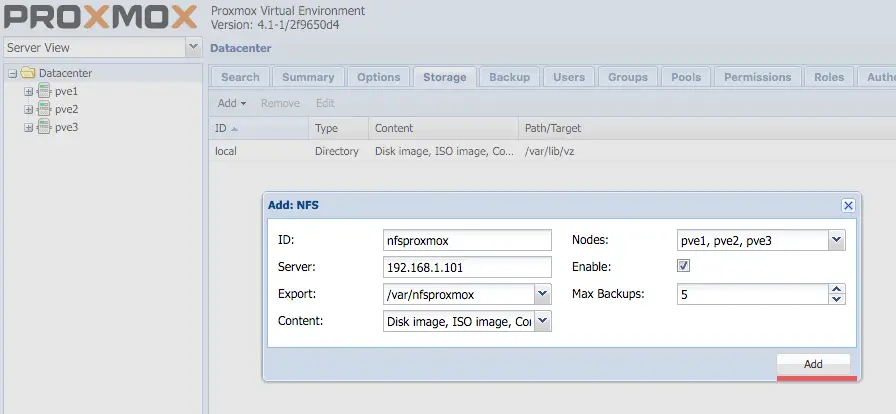896x414 pixels.
Task: Select the local storage row
Action: tap(553, 152)
